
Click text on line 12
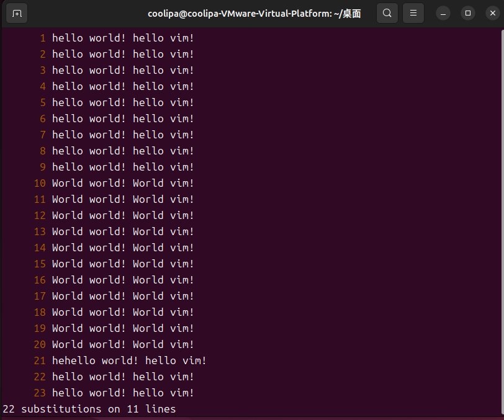click(x=123, y=215)
